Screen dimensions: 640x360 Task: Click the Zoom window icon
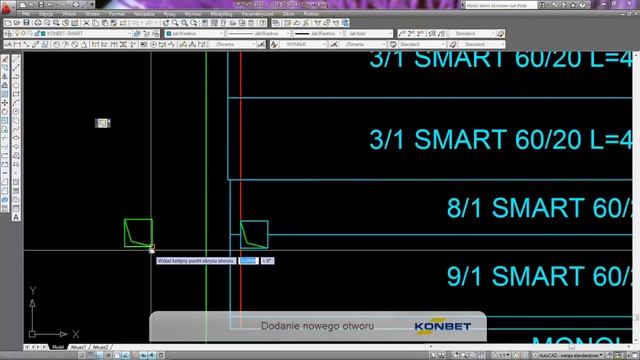tap(184, 23)
